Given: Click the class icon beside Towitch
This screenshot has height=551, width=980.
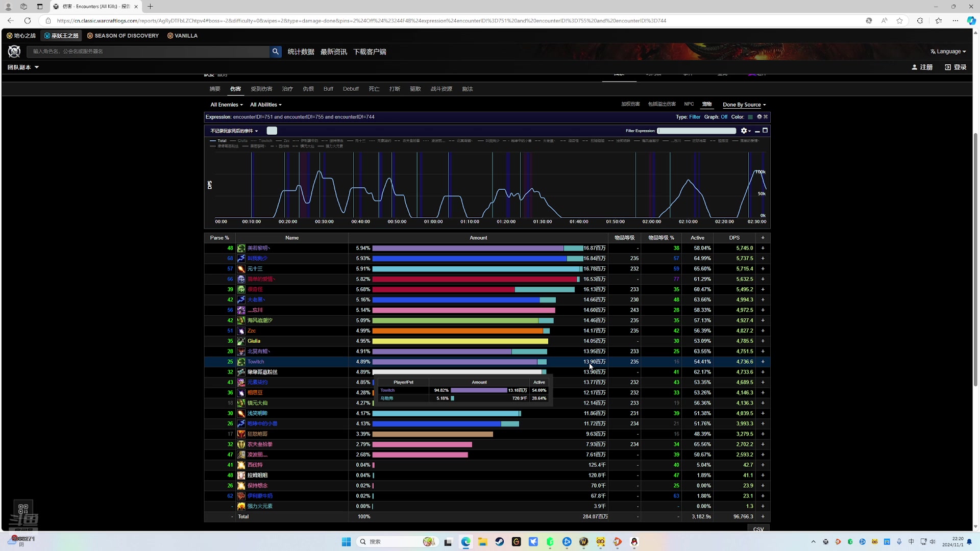Looking at the screenshot, I should click(x=241, y=362).
